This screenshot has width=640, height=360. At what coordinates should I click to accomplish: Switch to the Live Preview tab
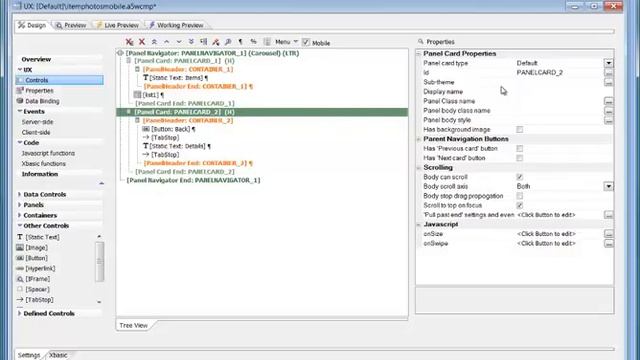tap(118, 25)
